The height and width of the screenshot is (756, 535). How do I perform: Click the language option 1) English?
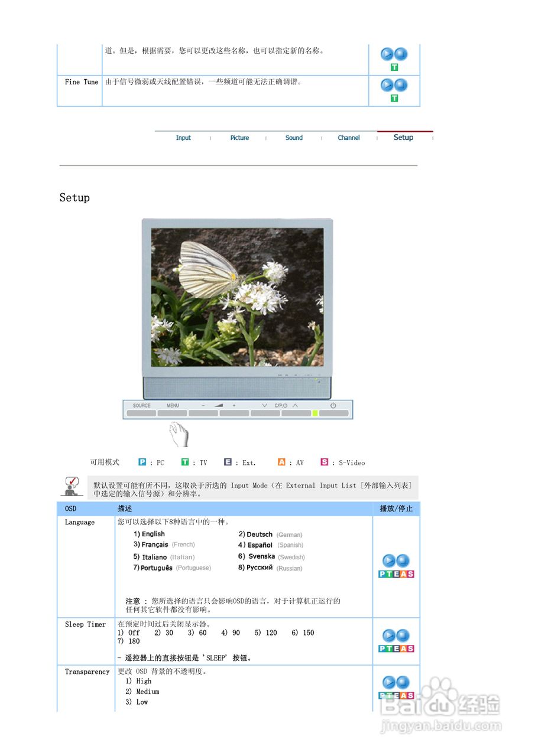click(149, 534)
